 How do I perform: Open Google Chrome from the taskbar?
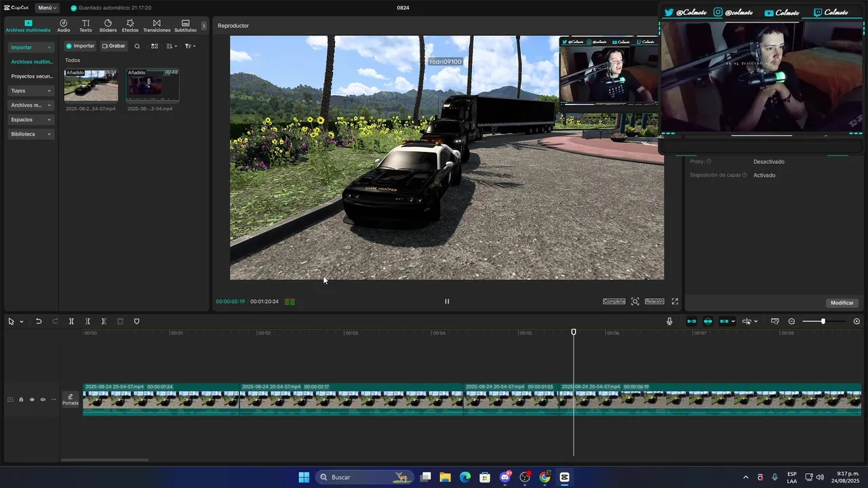(x=545, y=477)
